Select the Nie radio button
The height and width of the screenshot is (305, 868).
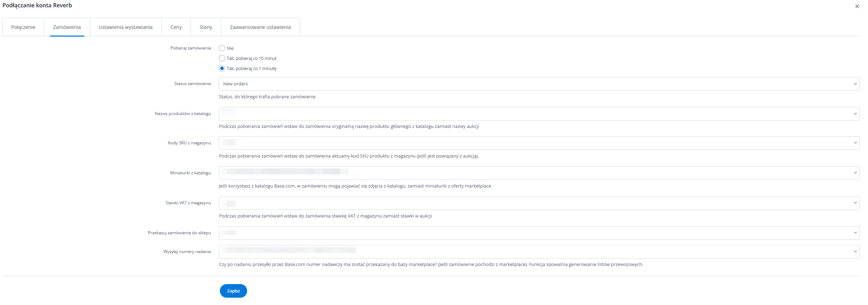[222, 48]
